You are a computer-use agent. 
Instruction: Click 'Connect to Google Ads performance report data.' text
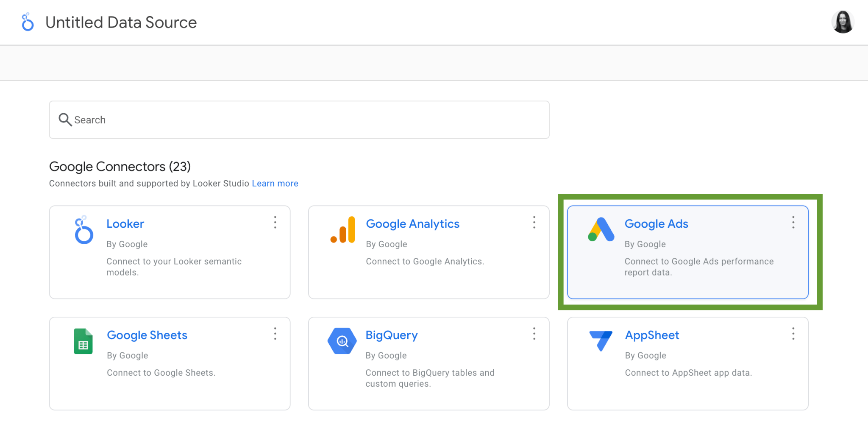(699, 267)
